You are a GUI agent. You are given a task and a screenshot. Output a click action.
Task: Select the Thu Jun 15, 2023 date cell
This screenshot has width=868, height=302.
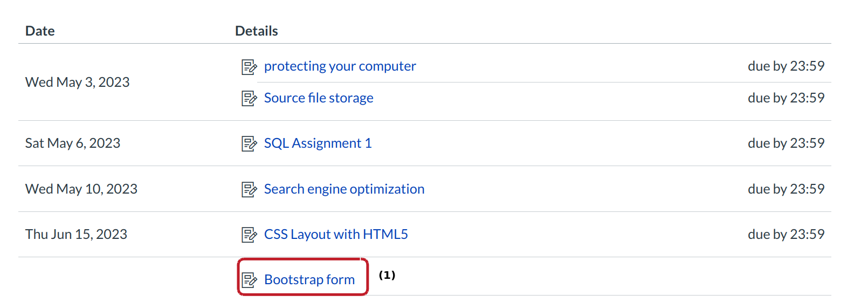pyautogui.click(x=76, y=235)
